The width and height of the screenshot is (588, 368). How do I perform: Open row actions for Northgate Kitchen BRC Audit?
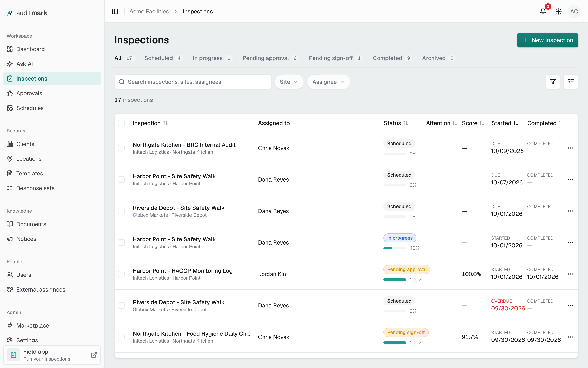click(570, 148)
